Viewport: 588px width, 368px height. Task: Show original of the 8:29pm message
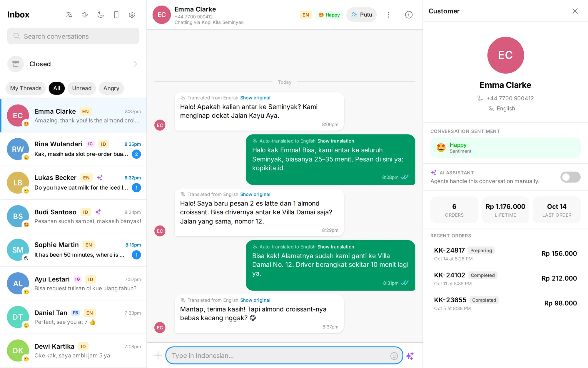point(255,194)
